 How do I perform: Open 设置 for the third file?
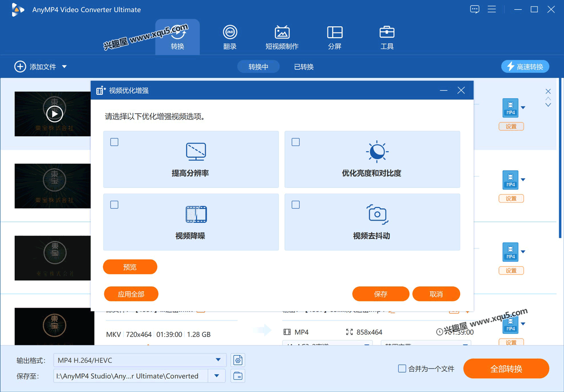click(511, 270)
